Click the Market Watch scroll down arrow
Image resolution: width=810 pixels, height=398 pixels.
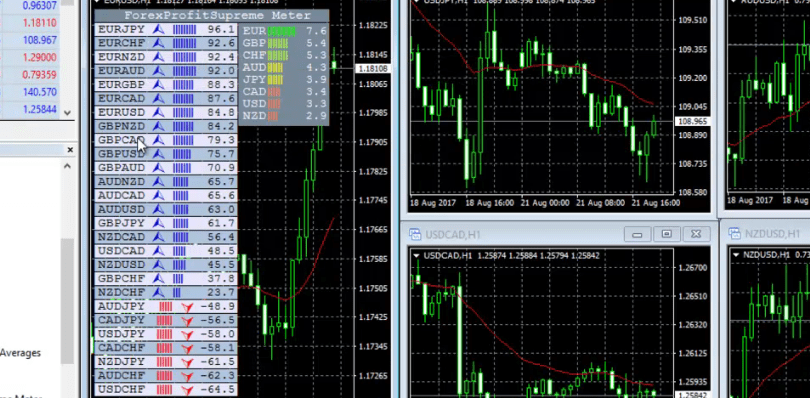point(68,113)
